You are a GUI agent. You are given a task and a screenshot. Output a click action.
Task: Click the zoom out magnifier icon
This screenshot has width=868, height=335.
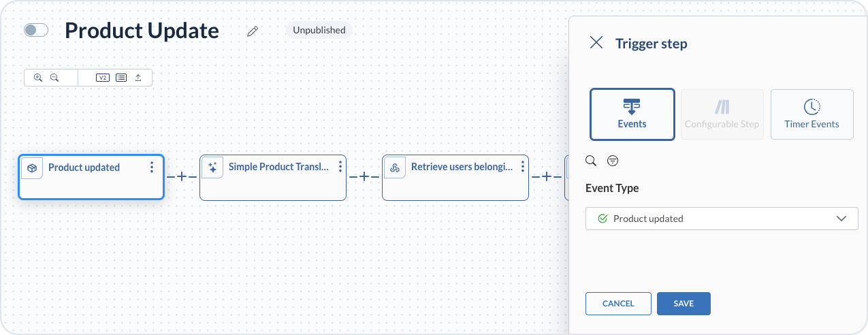coord(54,78)
